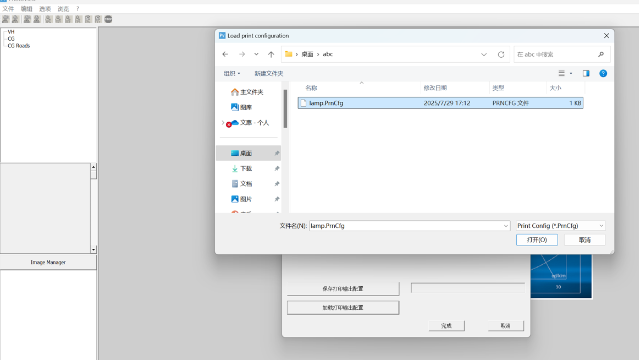
Task: Click the left panel's scroll down arrow
Action: point(93,249)
